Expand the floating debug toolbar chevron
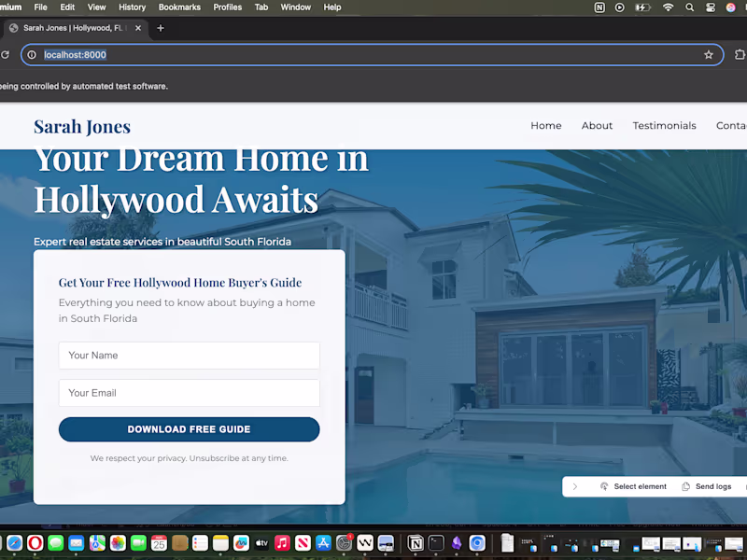Viewport: 747px width, 560px height. [x=575, y=486]
